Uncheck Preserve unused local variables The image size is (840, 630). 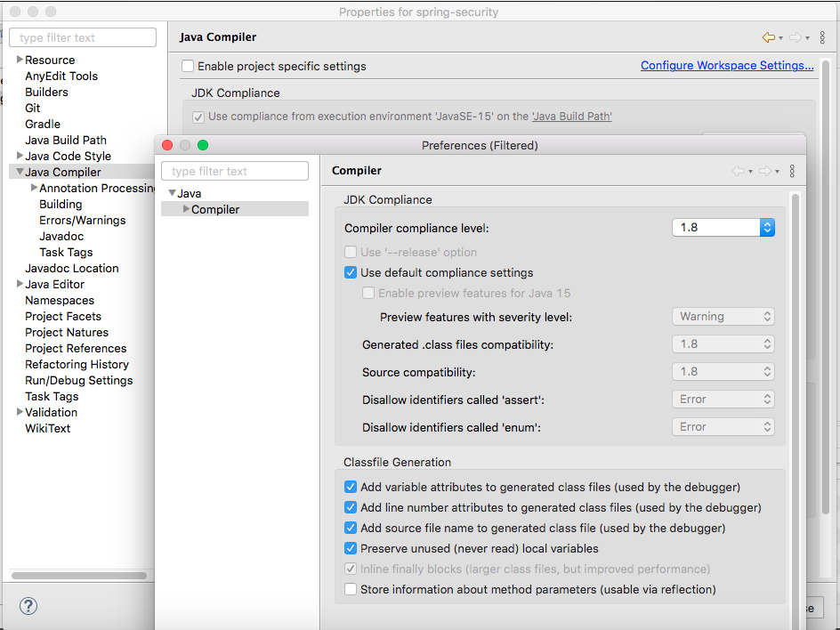pos(351,548)
